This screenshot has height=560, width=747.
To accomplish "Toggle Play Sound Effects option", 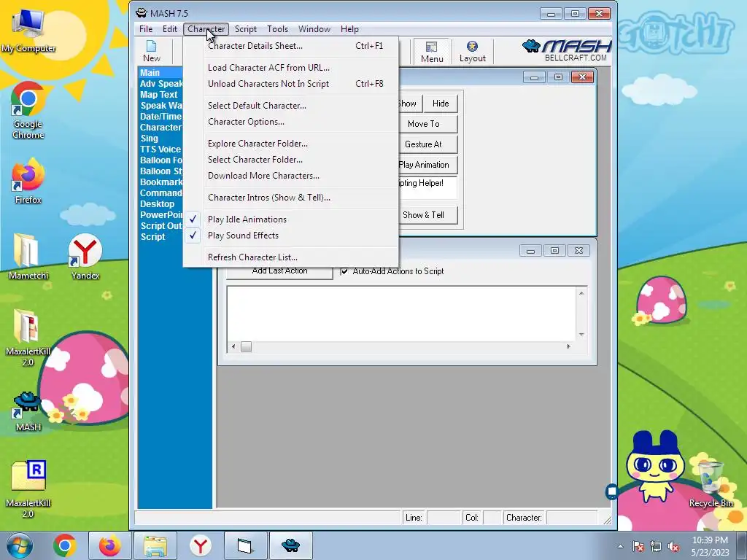I will (290, 236).
